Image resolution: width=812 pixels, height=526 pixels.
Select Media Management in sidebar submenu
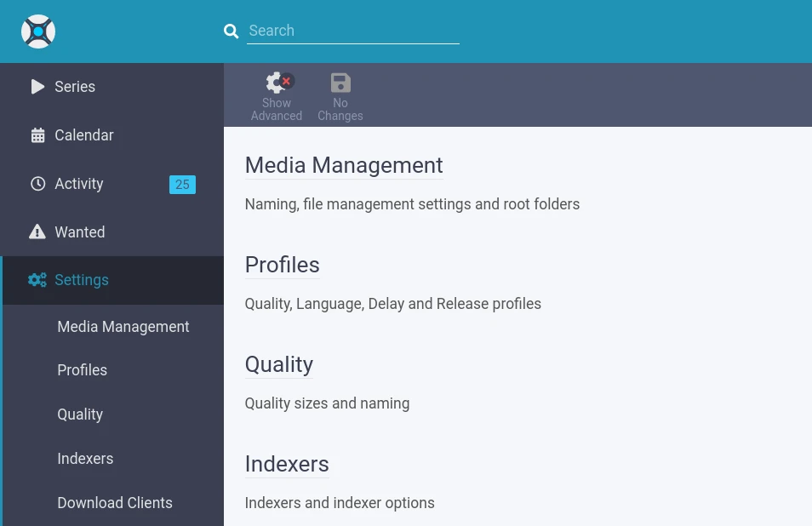click(123, 327)
